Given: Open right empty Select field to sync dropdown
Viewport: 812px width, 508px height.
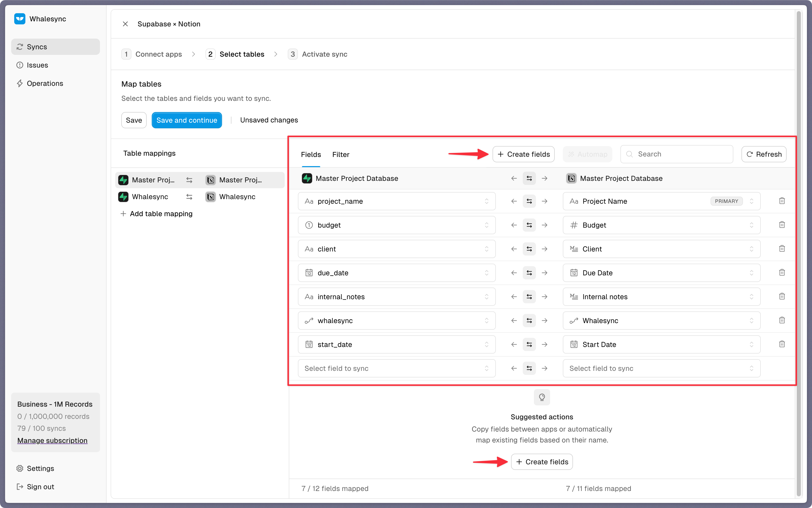Looking at the screenshot, I should pos(661,368).
